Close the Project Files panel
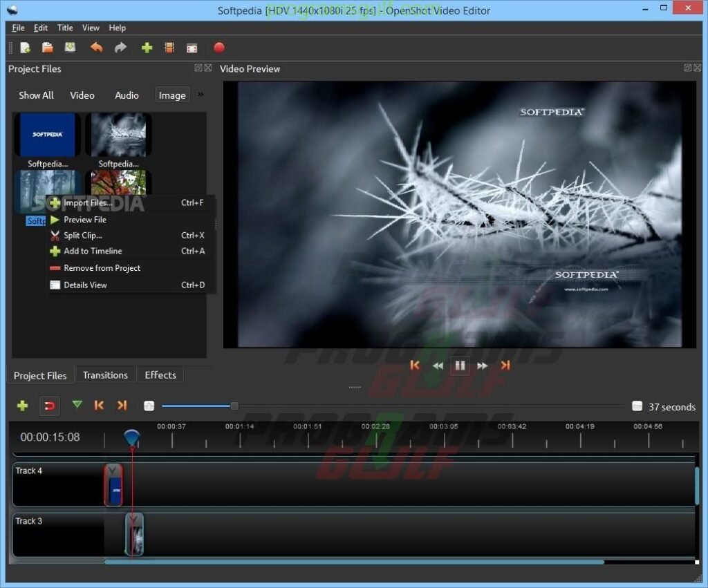The height and width of the screenshot is (588, 708). pyautogui.click(x=207, y=68)
